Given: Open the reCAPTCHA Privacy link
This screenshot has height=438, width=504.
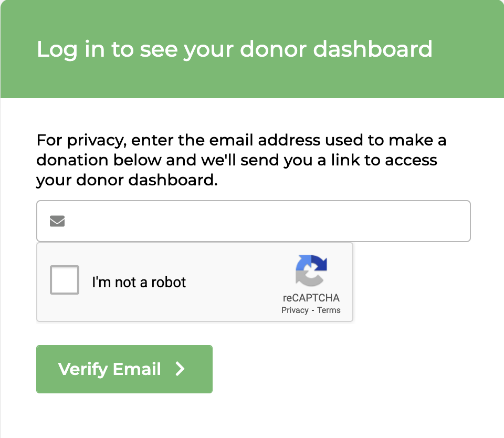Looking at the screenshot, I should point(295,310).
